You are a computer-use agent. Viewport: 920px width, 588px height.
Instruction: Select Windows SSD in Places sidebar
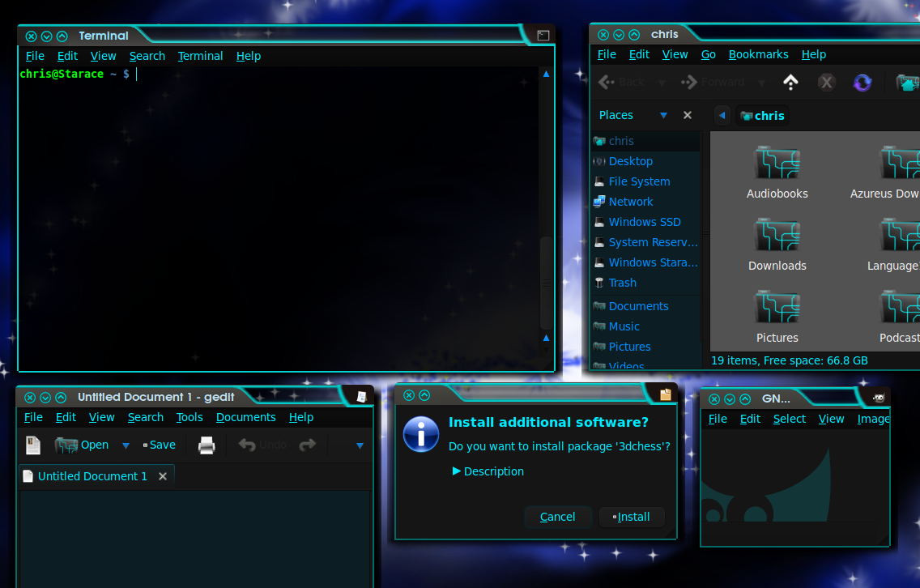[x=645, y=223]
